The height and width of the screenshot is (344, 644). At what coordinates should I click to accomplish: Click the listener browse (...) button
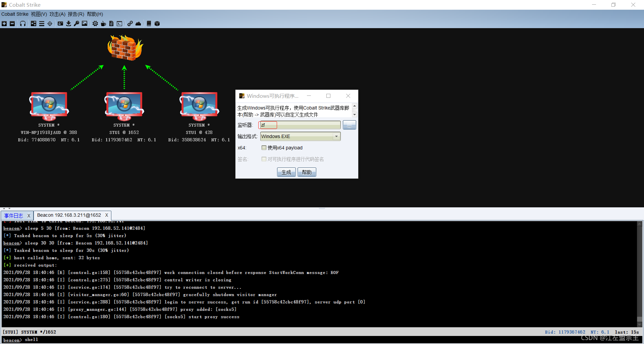(349, 125)
